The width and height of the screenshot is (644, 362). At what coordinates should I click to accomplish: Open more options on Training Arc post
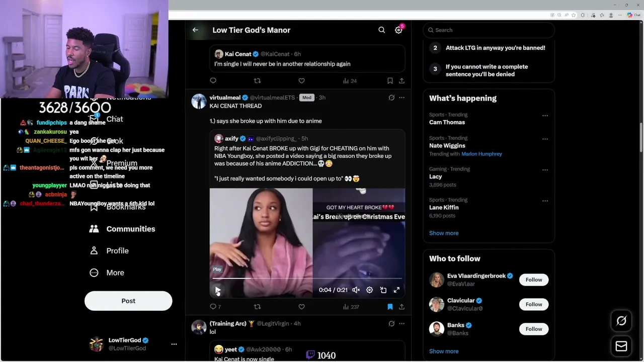coord(401,323)
